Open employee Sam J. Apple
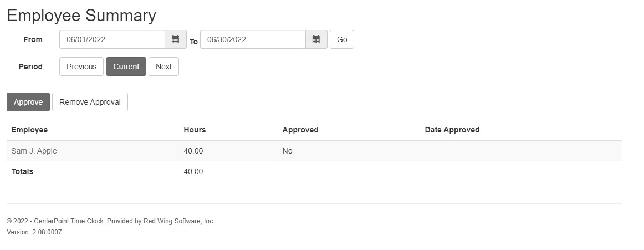644x250 pixels. click(34, 151)
